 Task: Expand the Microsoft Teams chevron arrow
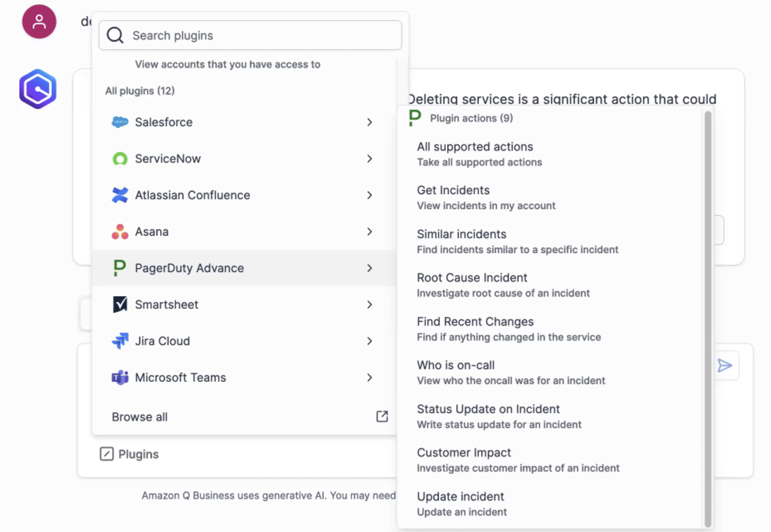pyautogui.click(x=370, y=378)
